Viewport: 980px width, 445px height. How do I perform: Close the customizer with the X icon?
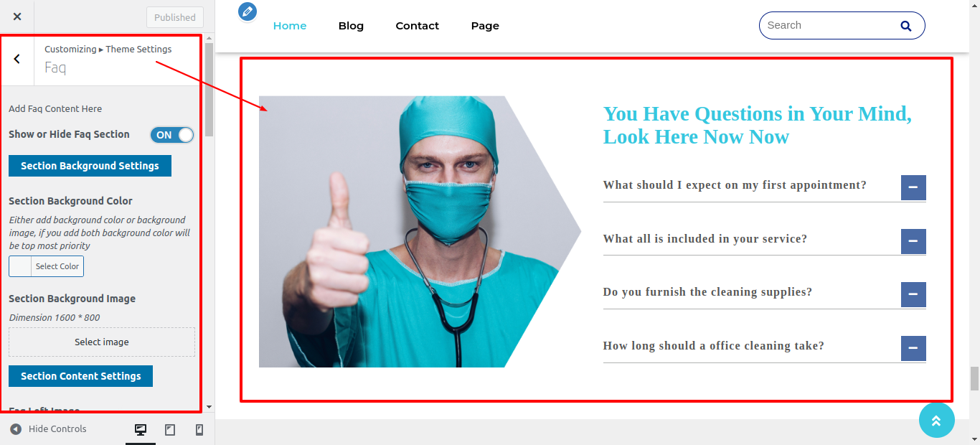click(17, 17)
